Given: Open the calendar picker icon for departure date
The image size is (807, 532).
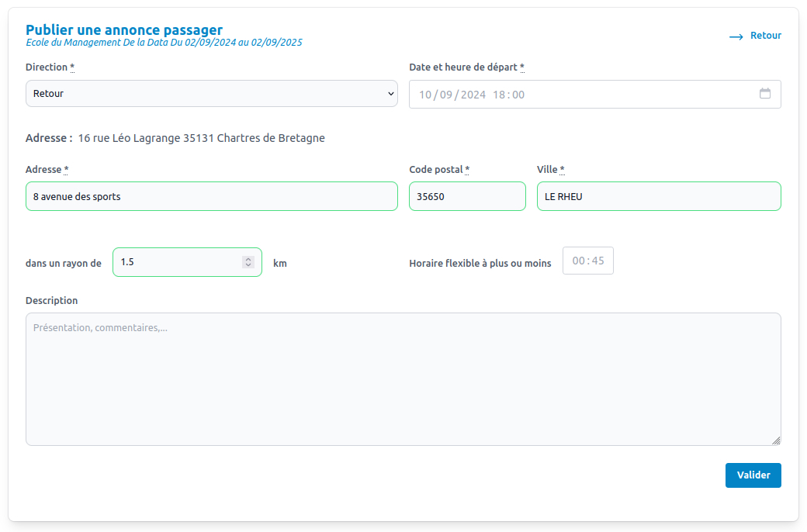Looking at the screenshot, I should 765,94.
